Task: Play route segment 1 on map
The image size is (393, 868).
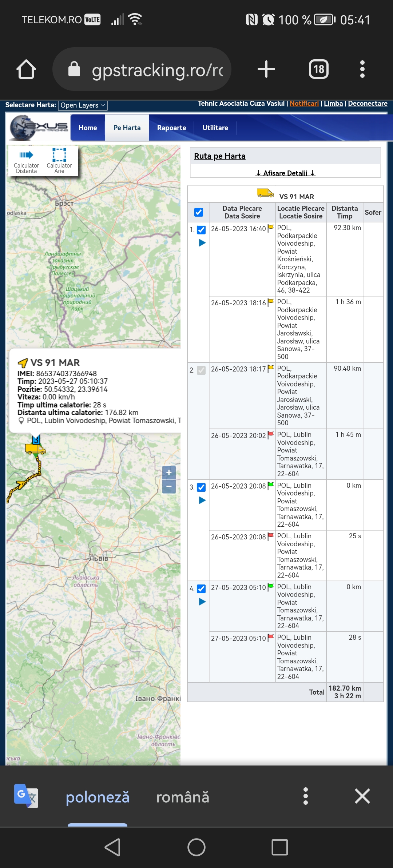Action: tap(202, 243)
